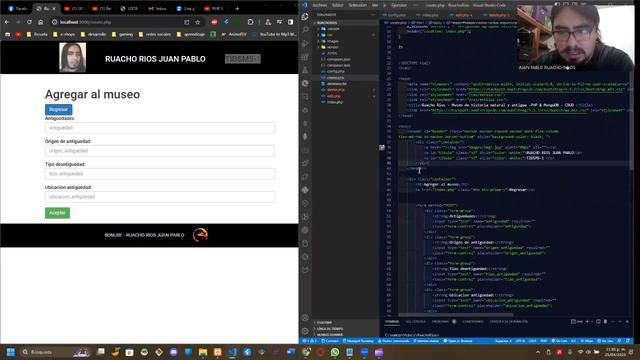Image resolution: width=640 pixels, height=360 pixels.
Task: Open the YouTube to Mp3 bookmark
Action: point(274,34)
